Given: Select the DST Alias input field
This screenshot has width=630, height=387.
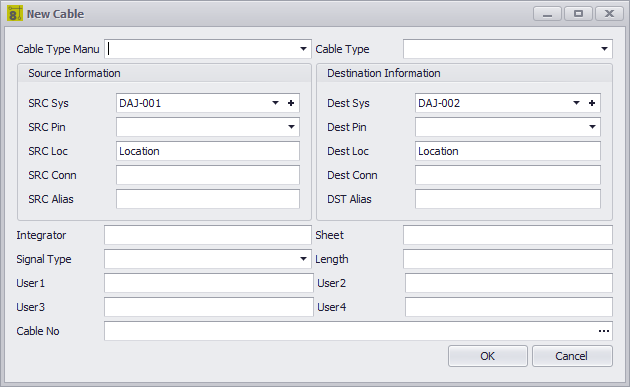Looking at the screenshot, I should point(508,199).
